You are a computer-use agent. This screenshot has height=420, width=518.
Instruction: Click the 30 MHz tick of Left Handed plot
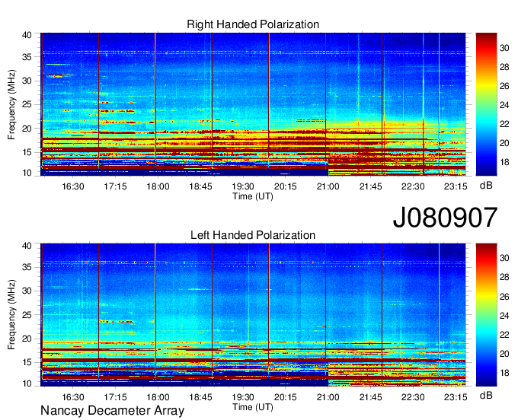pos(27,291)
